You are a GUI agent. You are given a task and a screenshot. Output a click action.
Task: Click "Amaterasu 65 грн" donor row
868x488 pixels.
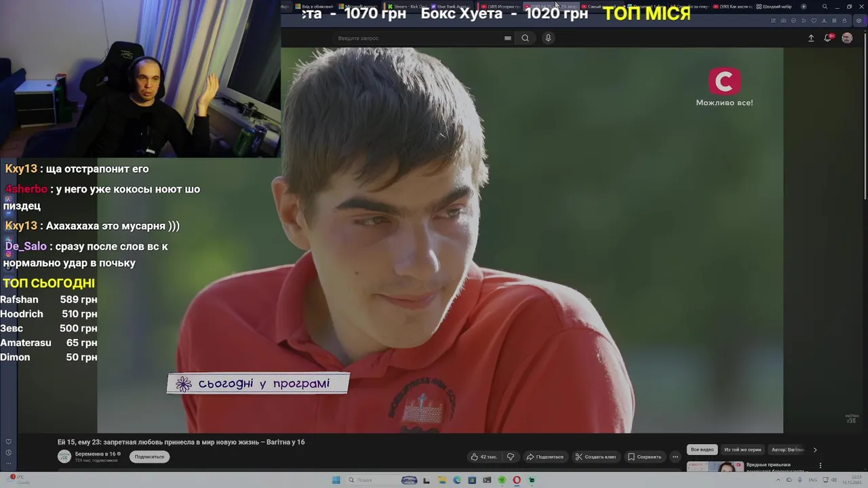(x=49, y=343)
